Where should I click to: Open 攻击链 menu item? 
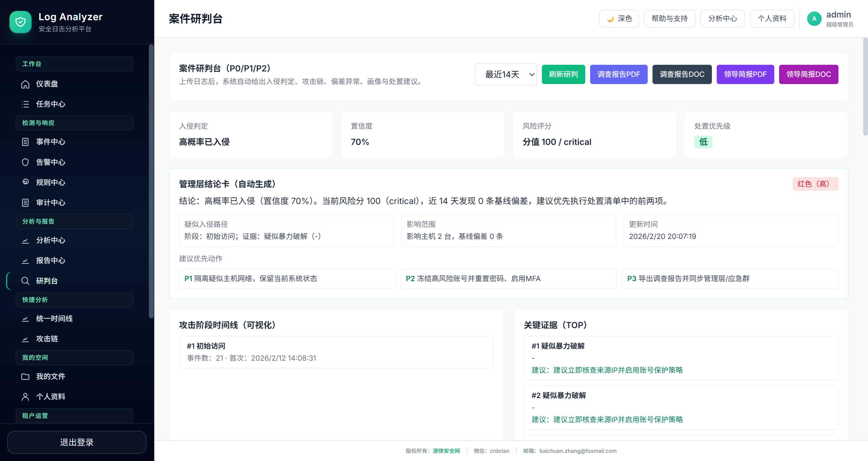(x=47, y=339)
